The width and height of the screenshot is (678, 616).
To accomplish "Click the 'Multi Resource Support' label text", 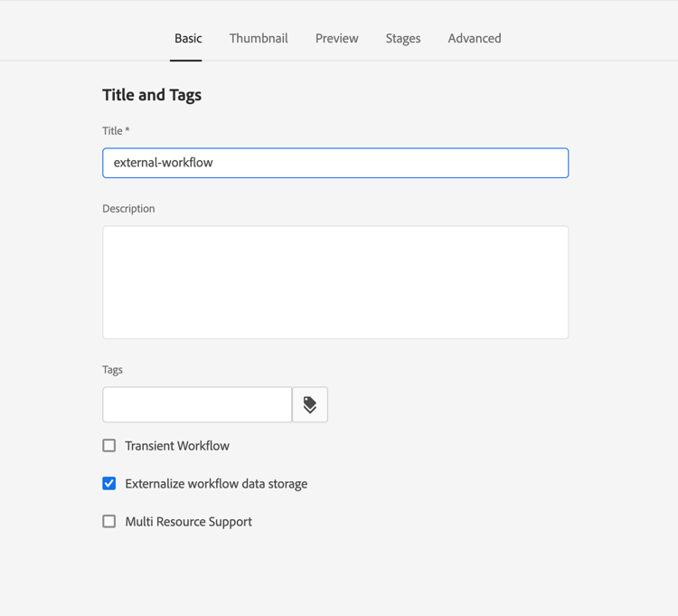I will pyautogui.click(x=188, y=522).
